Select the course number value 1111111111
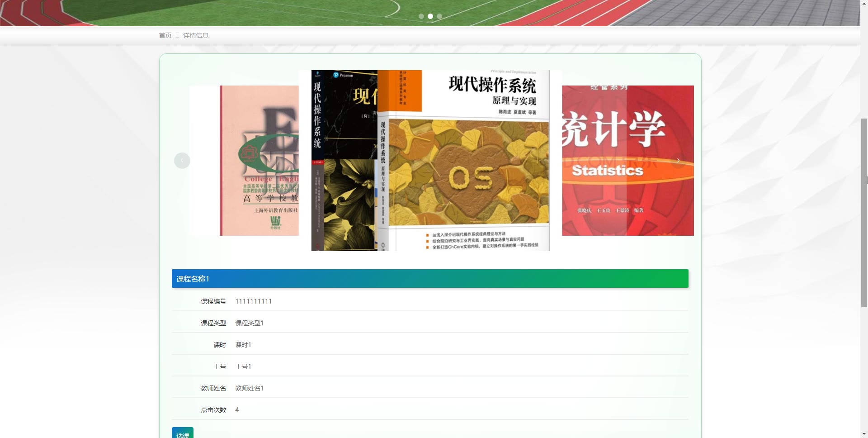This screenshot has height=438, width=868. 254,301
